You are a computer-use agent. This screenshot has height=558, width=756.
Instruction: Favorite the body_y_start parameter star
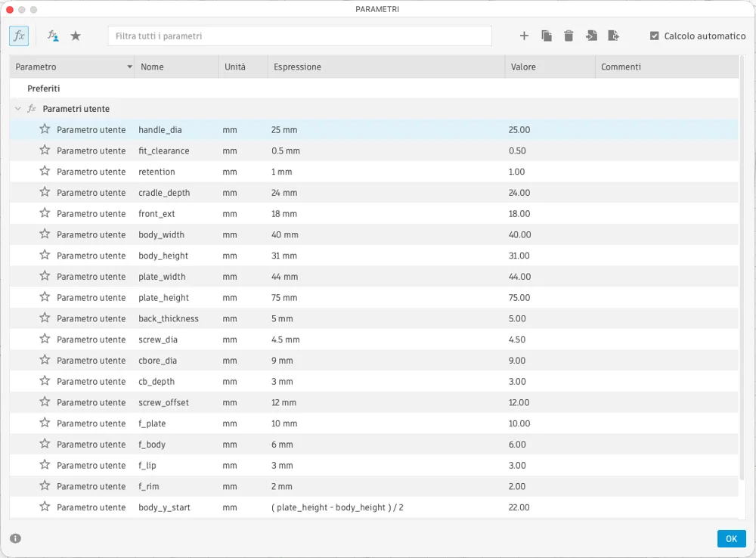[x=45, y=507]
